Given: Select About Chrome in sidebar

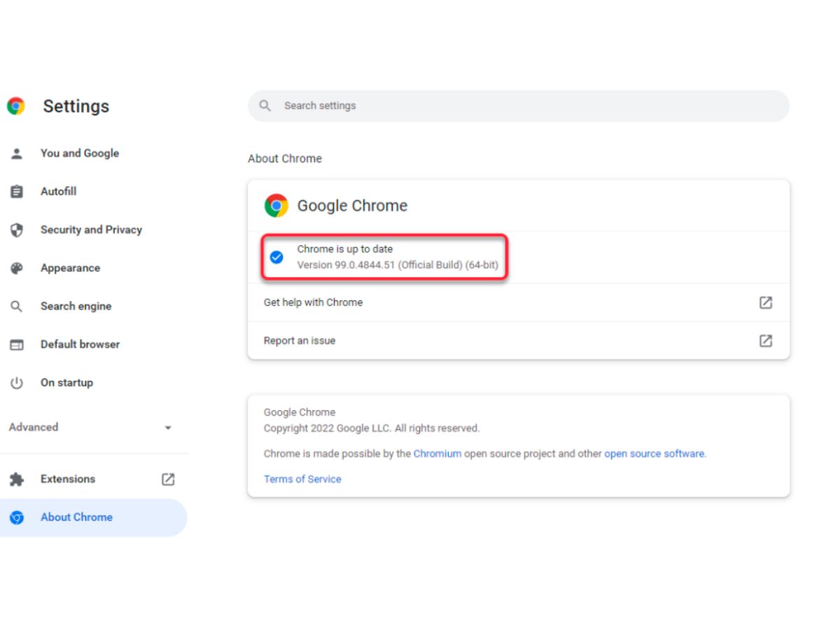Looking at the screenshot, I should point(94,517).
